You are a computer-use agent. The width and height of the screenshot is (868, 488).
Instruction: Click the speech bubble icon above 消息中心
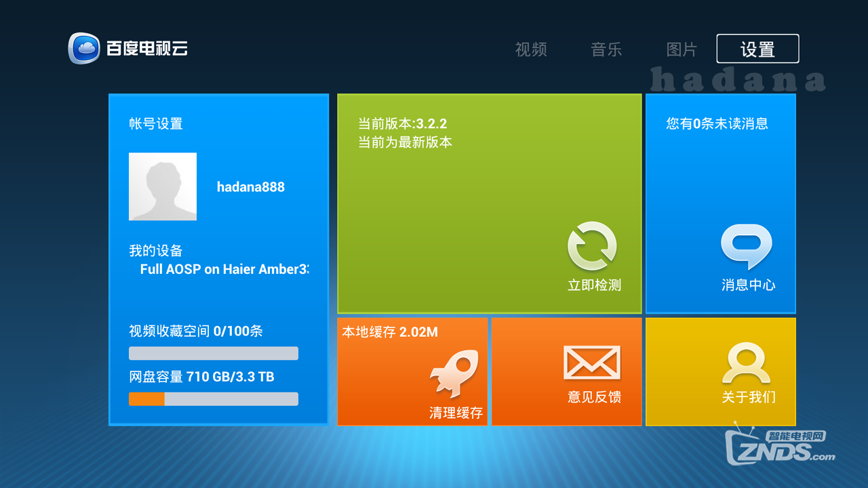(x=747, y=247)
